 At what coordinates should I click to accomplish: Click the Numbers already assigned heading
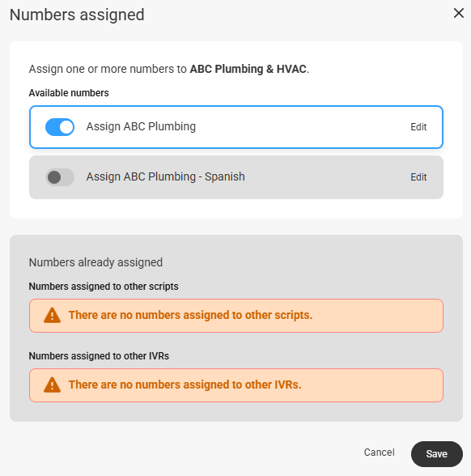click(95, 262)
